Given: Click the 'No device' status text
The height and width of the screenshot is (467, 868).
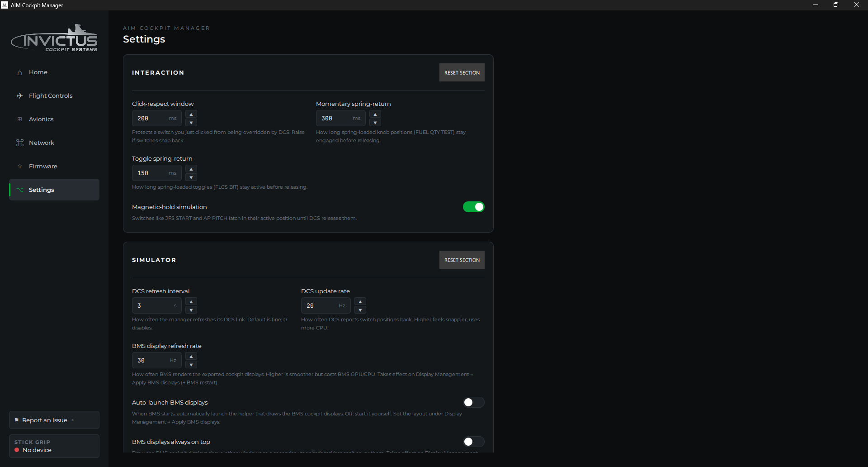Looking at the screenshot, I should click(x=37, y=450).
